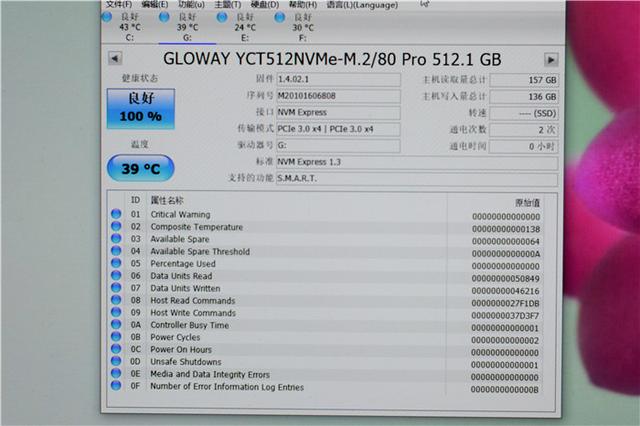Click the C: drive status orb icon
The height and width of the screenshot is (426, 640).
click(x=107, y=17)
